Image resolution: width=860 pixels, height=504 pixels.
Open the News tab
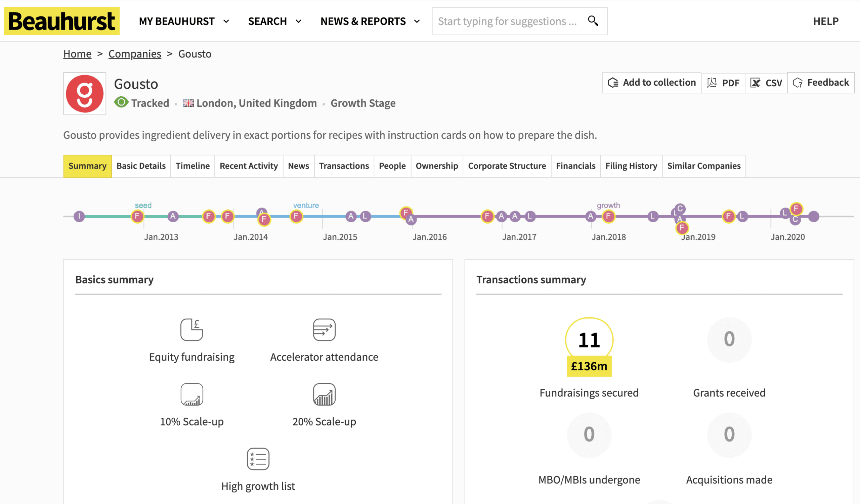(298, 166)
